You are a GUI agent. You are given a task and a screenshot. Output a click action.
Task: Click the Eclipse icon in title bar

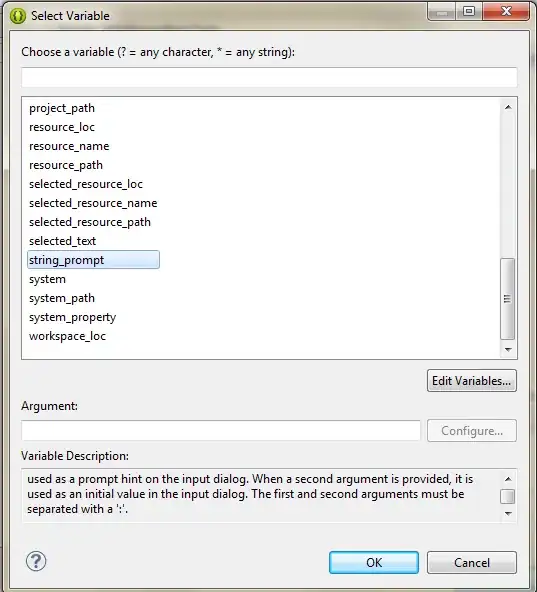click(x=18, y=16)
